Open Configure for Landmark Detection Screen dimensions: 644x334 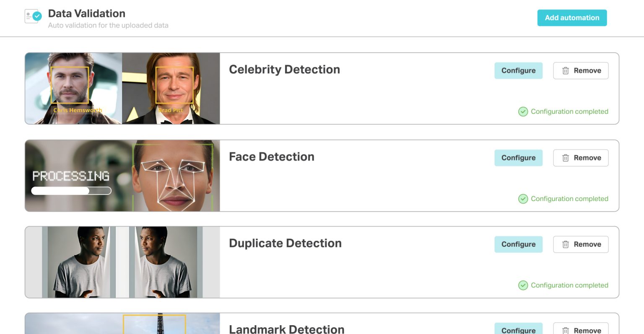(x=518, y=330)
